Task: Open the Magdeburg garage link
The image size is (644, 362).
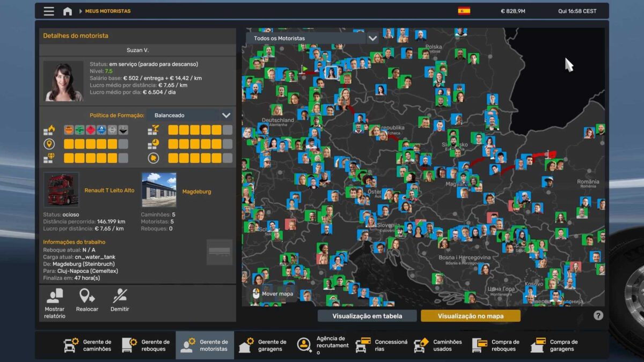Action: pos(196,191)
